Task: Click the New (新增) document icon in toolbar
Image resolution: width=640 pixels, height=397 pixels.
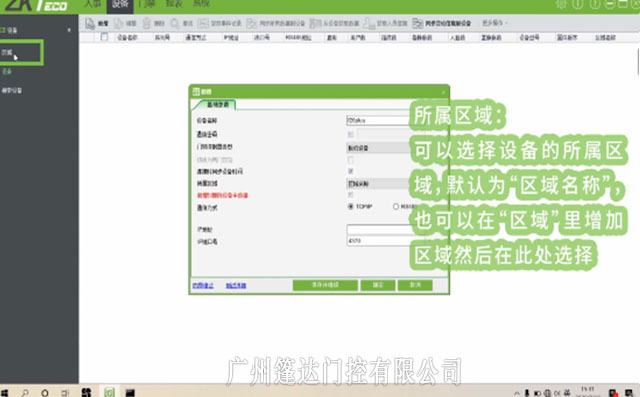Action: (x=90, y=24)
